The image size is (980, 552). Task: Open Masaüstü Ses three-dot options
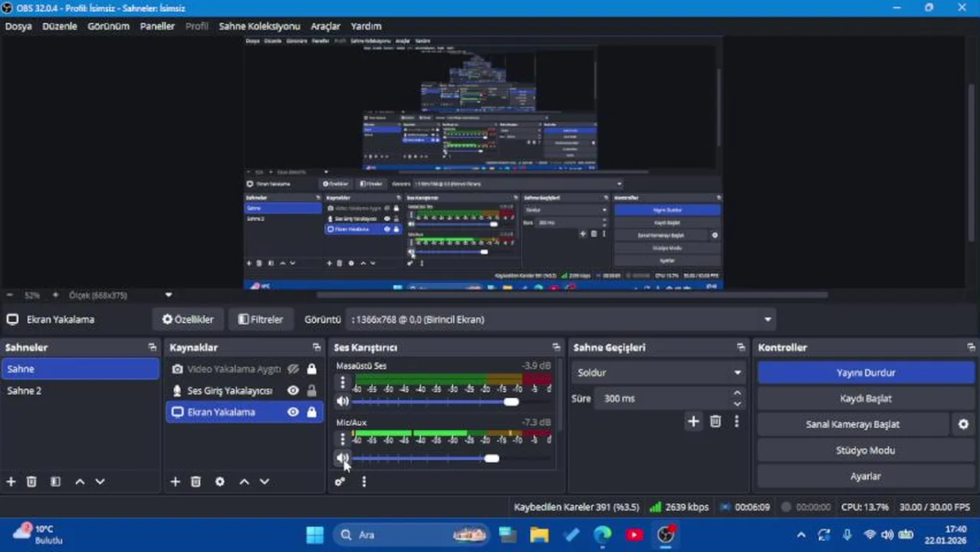coord(343,383)
